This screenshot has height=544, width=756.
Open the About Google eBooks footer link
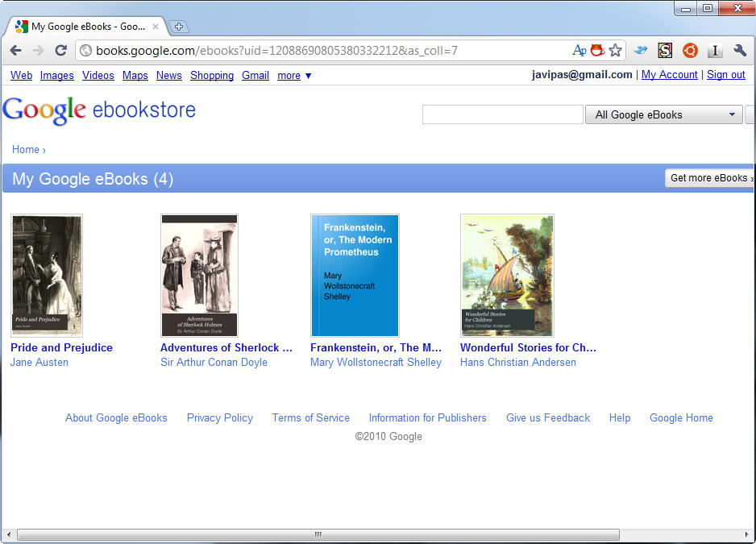pos(116,418)
